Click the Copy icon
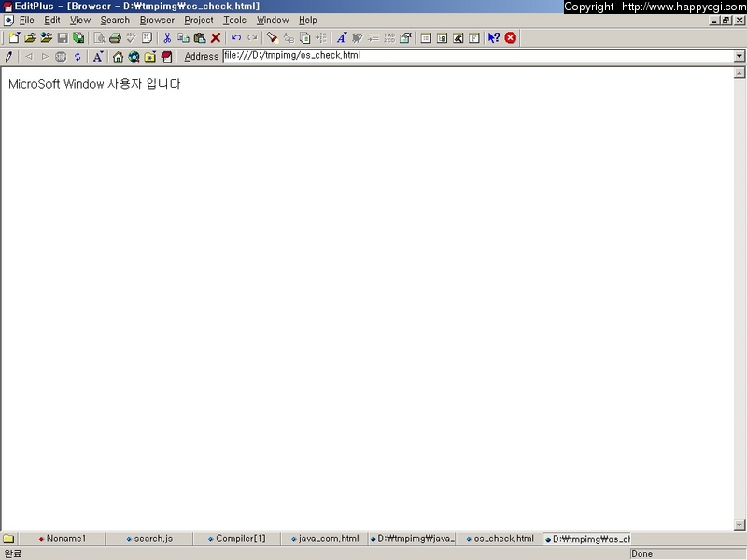Image resolution: width=747 pixels, height=560 pixels. click(183, 38)
